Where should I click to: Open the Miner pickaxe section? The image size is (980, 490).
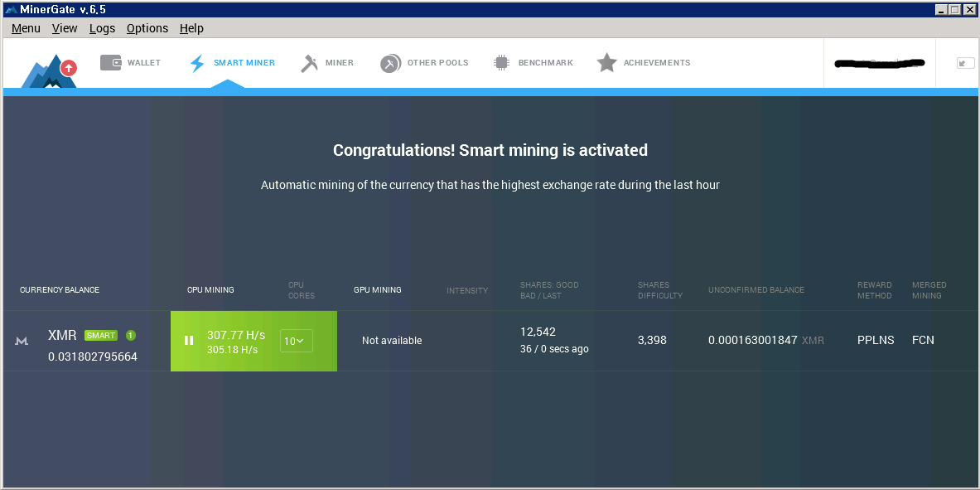(327, 63)
